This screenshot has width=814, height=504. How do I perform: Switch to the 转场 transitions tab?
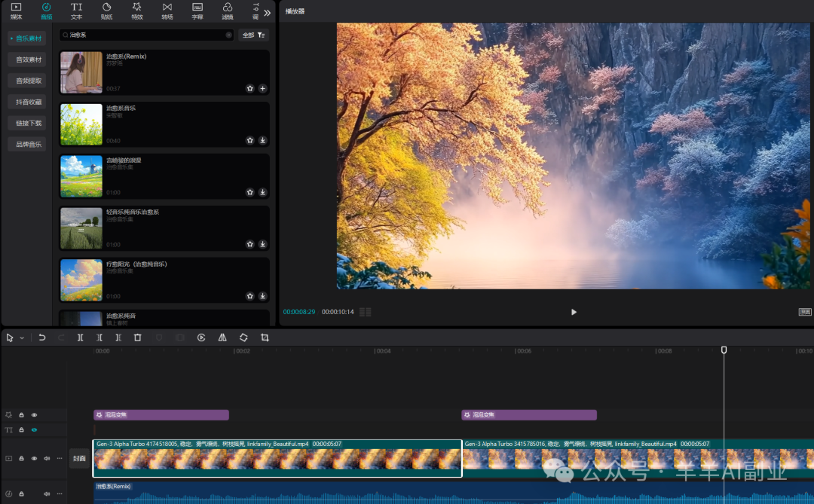click(x=167, y=11)
